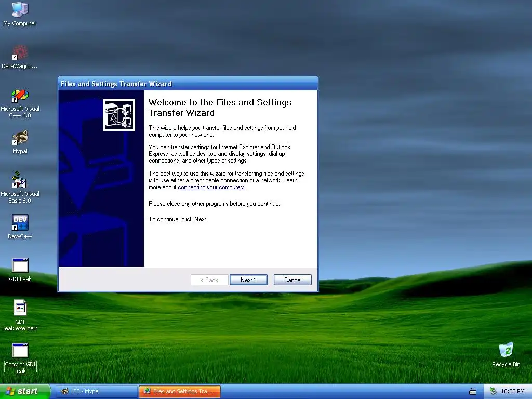Switch to the 123 - Mypal taskbar button
532x399 pixels.
pyautogui.click(x=96, y=392)
